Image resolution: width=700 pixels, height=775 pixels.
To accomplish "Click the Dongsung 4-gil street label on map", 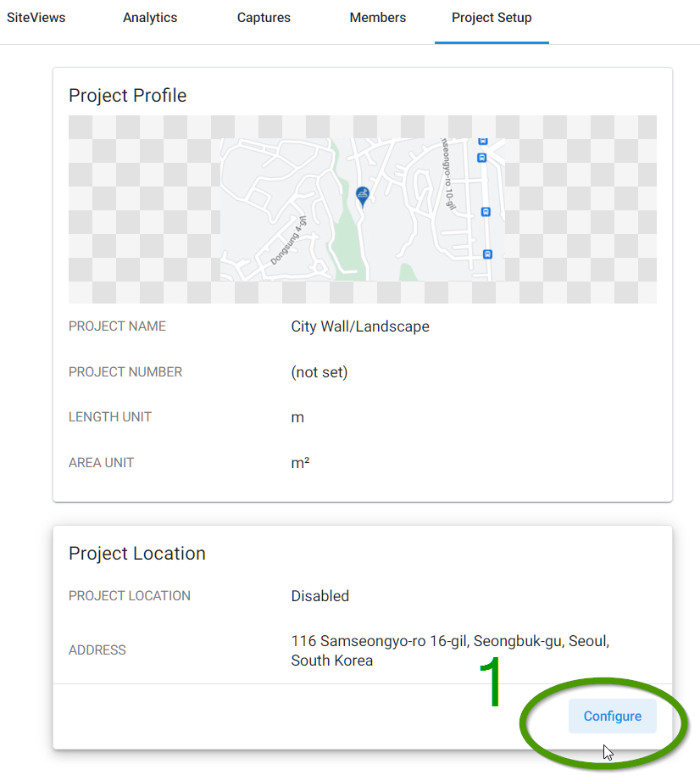I will [x=288, y=240].
